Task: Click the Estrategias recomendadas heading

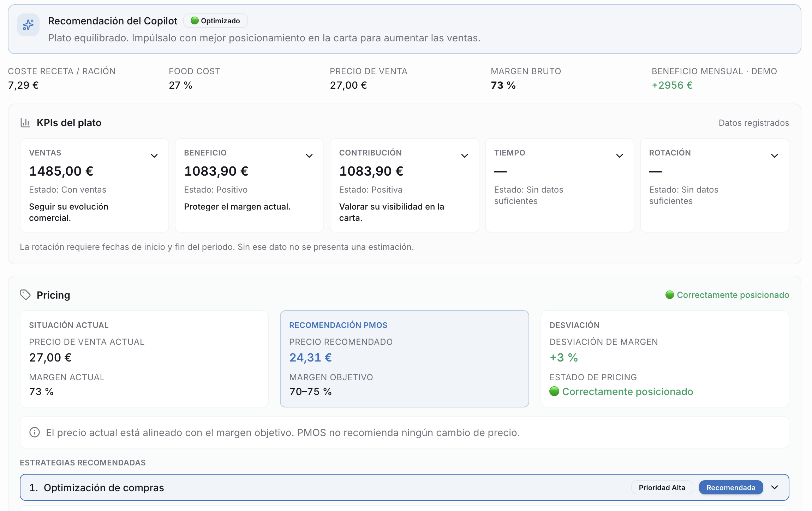Action: [83, 463]
